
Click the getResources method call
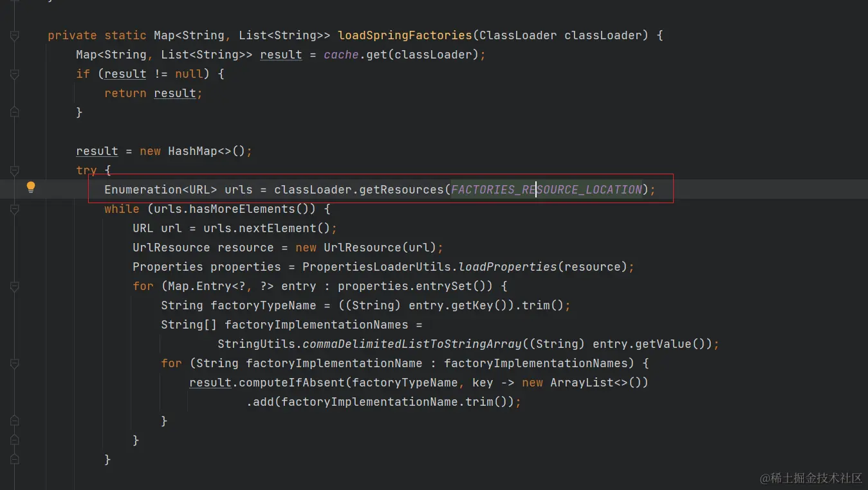[402, 190]
